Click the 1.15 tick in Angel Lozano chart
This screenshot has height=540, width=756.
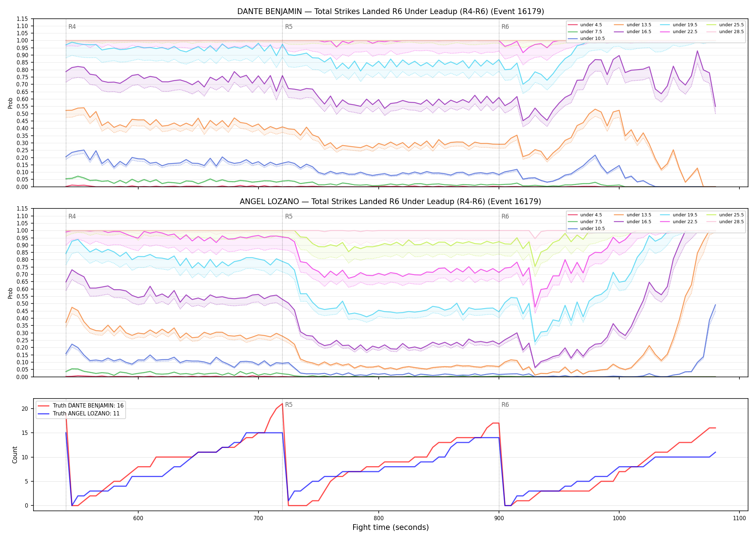22,209
